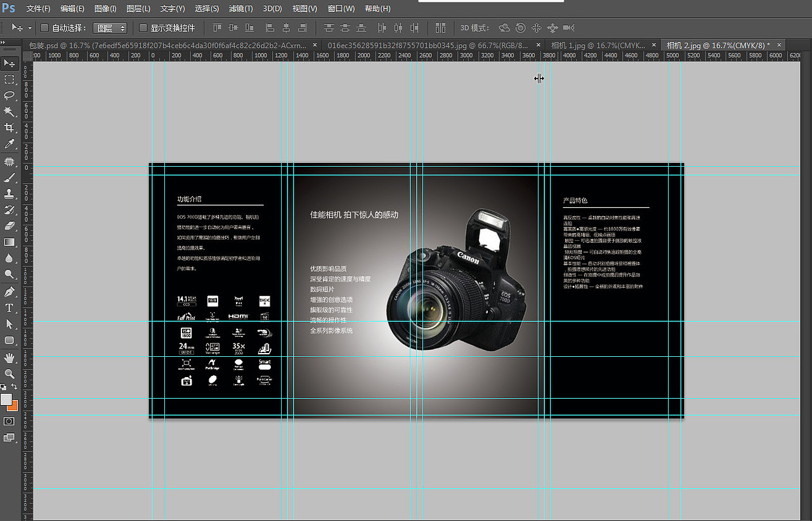Screen dimensions: 812x521
Task: Choose the 3D slide mode icon
Action: pos(552,28)
